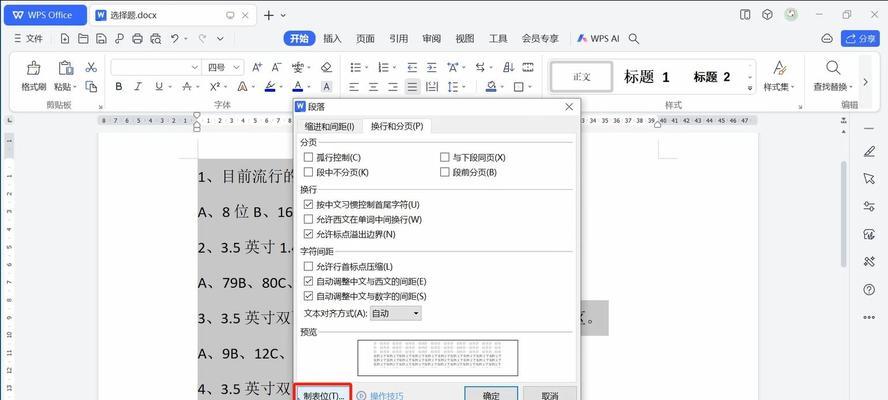
Task: Click the Copy icon under the scissors
Action: coord(91,87)
